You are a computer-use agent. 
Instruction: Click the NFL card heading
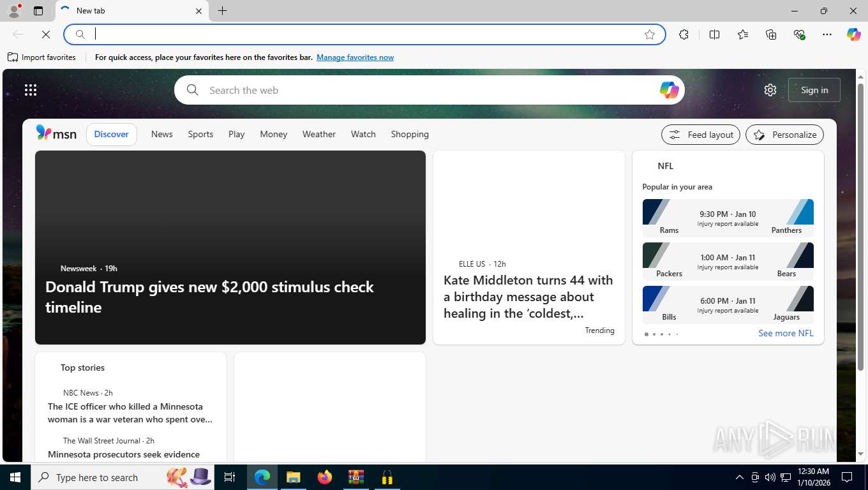click(x=665, y=166)
